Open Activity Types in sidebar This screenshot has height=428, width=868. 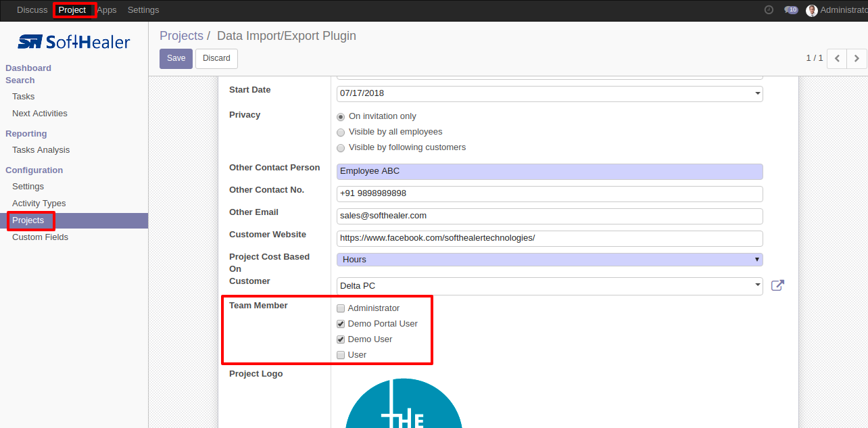[x=39, y=204]
